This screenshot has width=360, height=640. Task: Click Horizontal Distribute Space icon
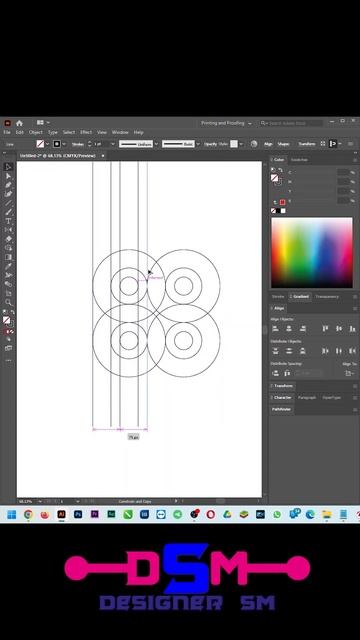tap(287, 373)
